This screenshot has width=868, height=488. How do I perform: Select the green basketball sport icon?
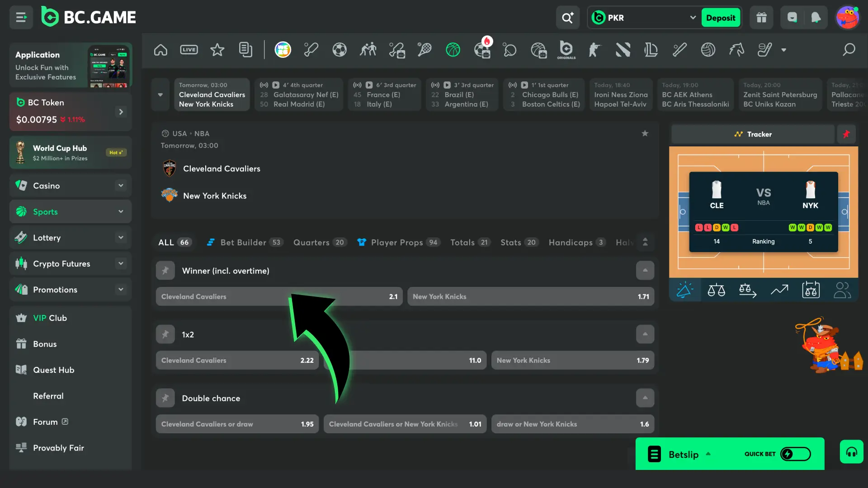(x=453, y=50)
